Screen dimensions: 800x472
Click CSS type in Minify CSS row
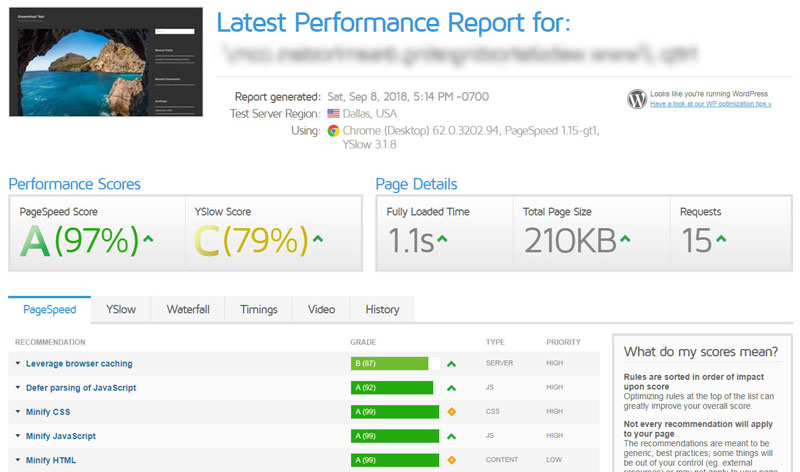pyautogui.click(x=492, y=411)
